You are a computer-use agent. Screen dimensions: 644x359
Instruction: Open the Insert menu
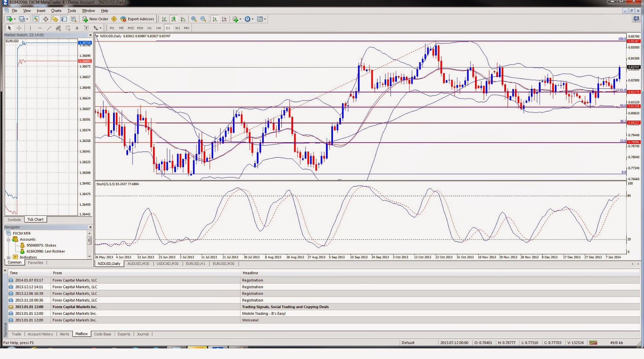click(41, 11)
